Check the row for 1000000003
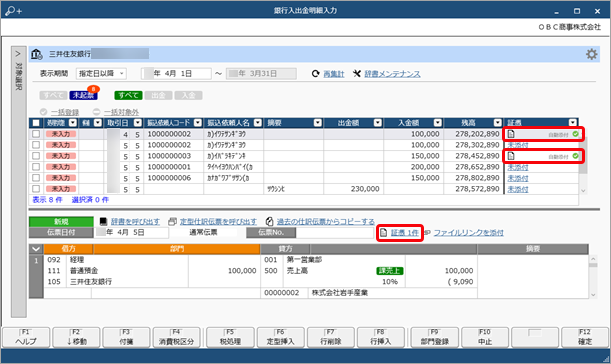 (x=36, y=155)
